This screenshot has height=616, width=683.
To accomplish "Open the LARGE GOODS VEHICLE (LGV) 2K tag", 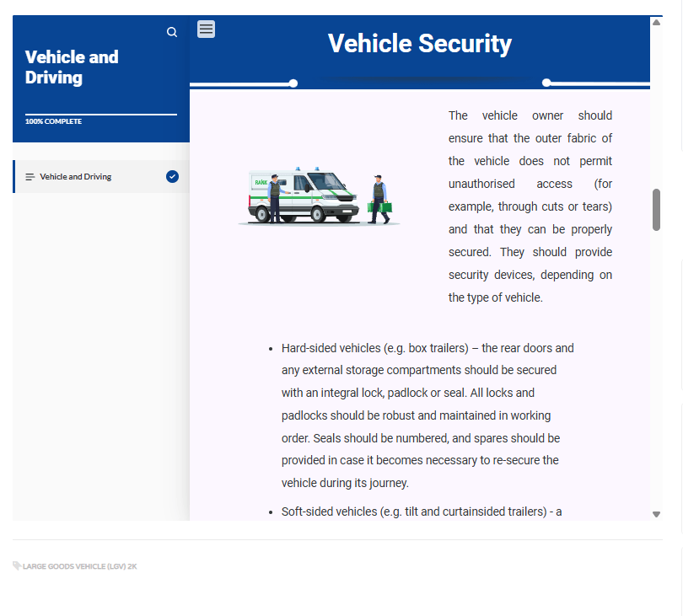I will [79, 566].
